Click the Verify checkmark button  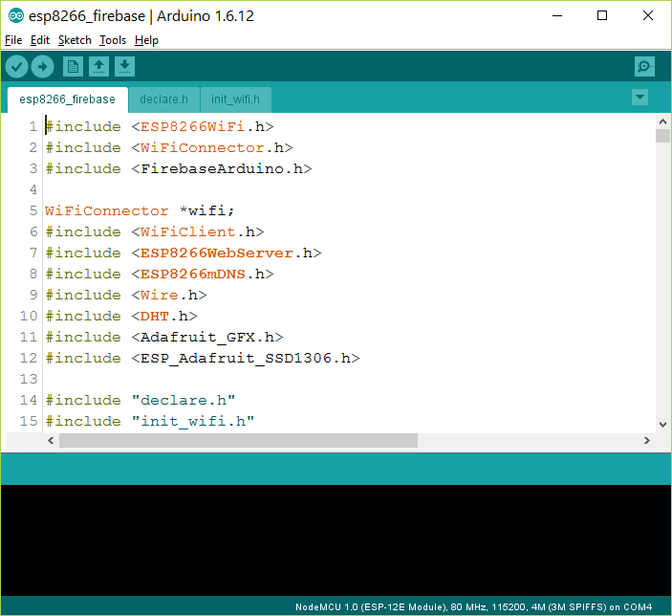tap(16, 67)
